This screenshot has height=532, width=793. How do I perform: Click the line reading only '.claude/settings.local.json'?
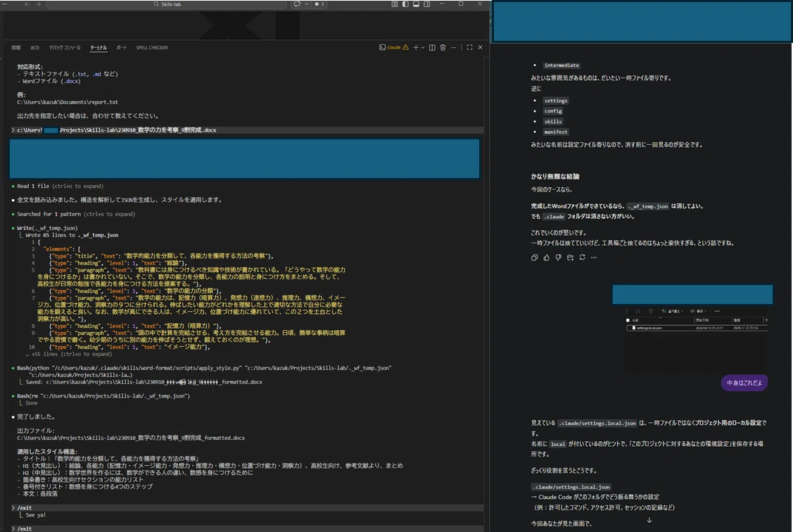point(571,487)
